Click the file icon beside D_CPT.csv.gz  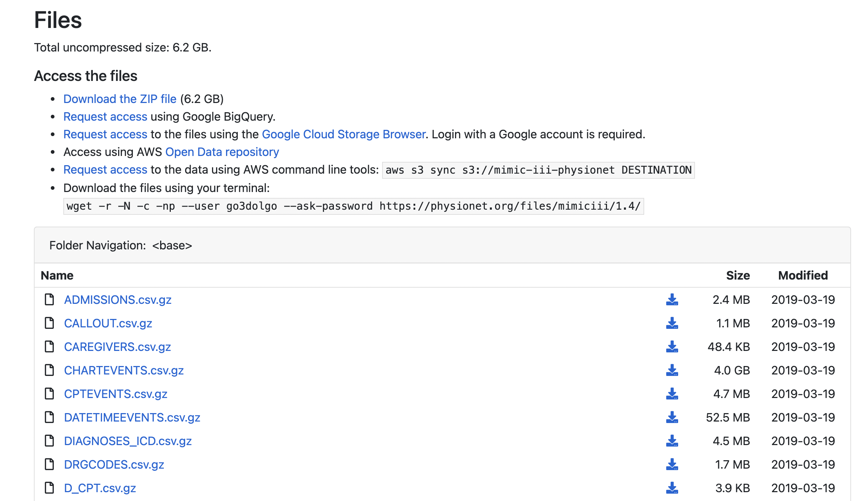click(49, 488)
